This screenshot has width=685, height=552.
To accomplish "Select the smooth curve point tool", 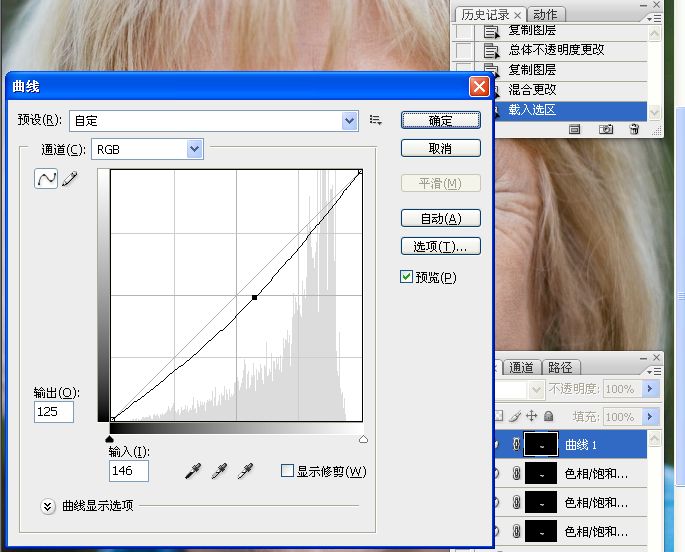I will click(x=45, y=179).
